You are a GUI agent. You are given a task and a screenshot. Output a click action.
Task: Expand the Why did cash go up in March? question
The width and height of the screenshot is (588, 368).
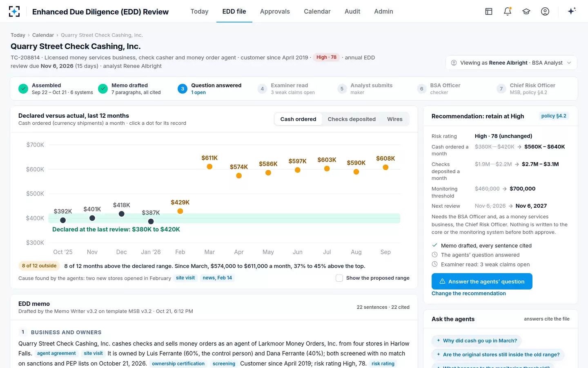coord(477,341)
